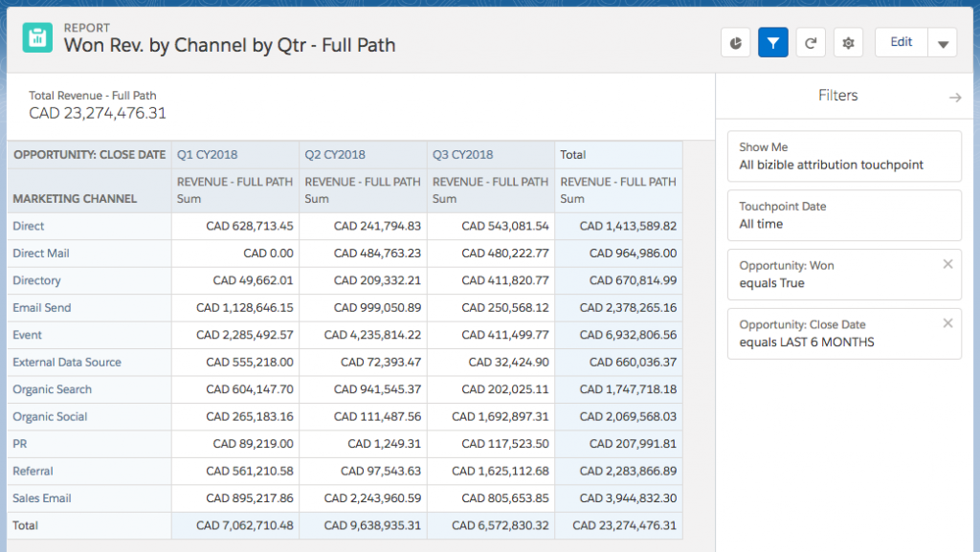Screen dimensions: 980x552
Task: Click the Edit button
Action: coord(901,42)
